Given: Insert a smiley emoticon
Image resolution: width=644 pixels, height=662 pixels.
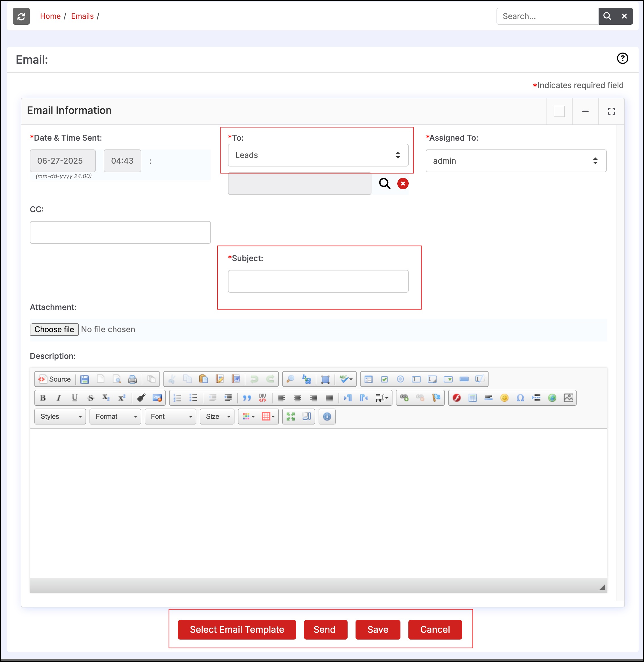Looking at the screenshot, I should pyautogui.click(x=504, y=397).
